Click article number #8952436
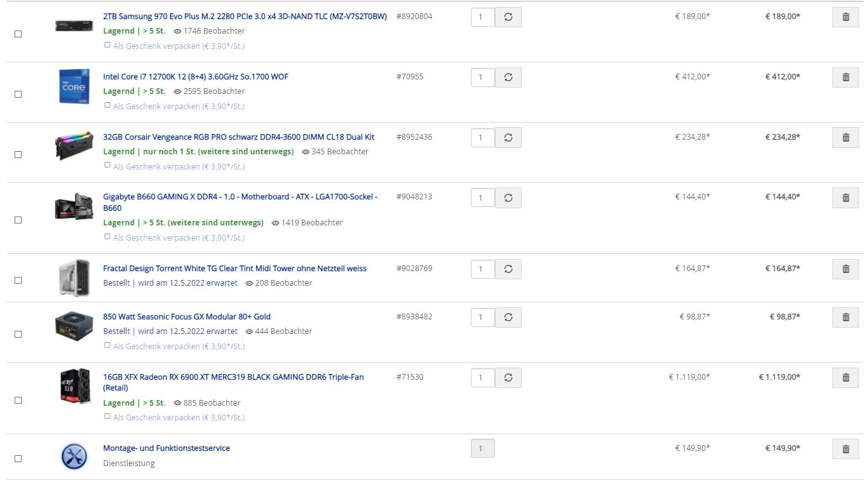The image size is (868, 480). point(414,137)
